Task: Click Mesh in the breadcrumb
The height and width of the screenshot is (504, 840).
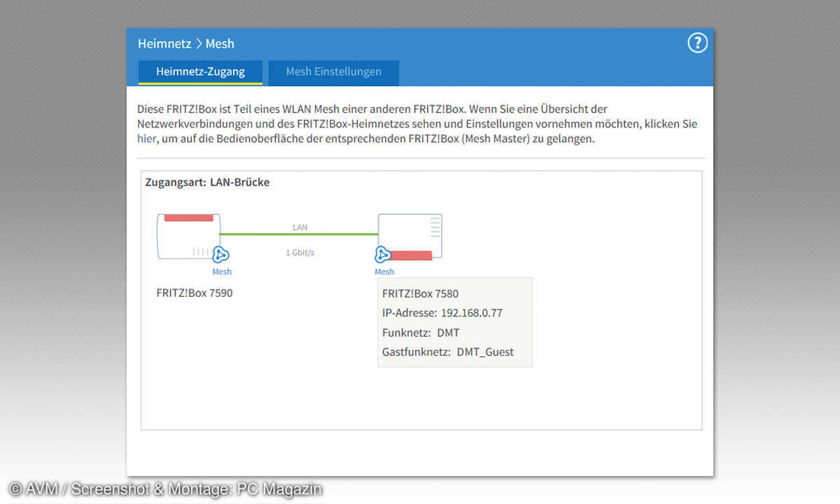Action: pos(220,43)
